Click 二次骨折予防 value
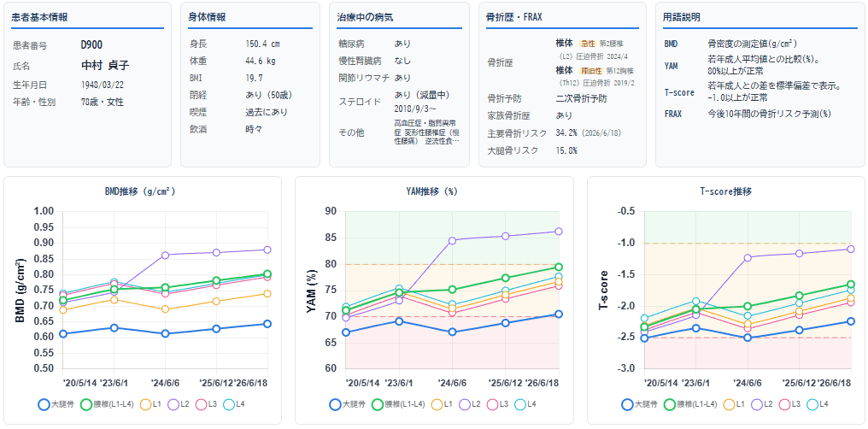This screenshot has height=429, width=868. point(581,99)
